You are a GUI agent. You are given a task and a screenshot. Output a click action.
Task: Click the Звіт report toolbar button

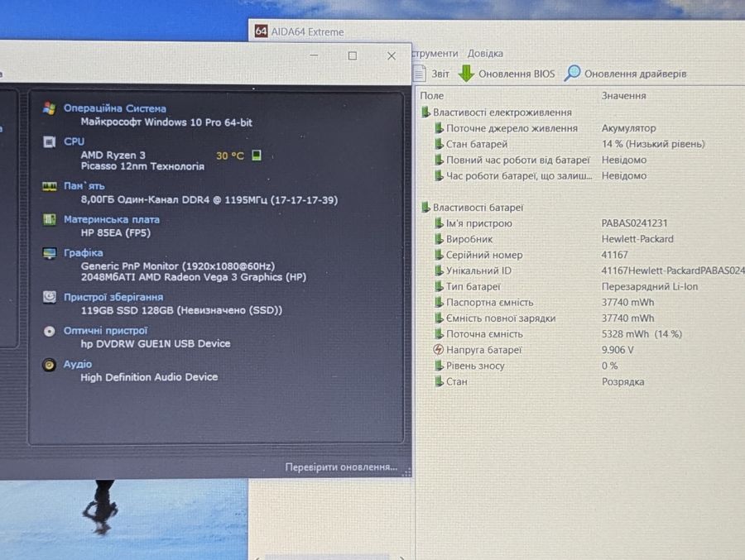point(431,74)
